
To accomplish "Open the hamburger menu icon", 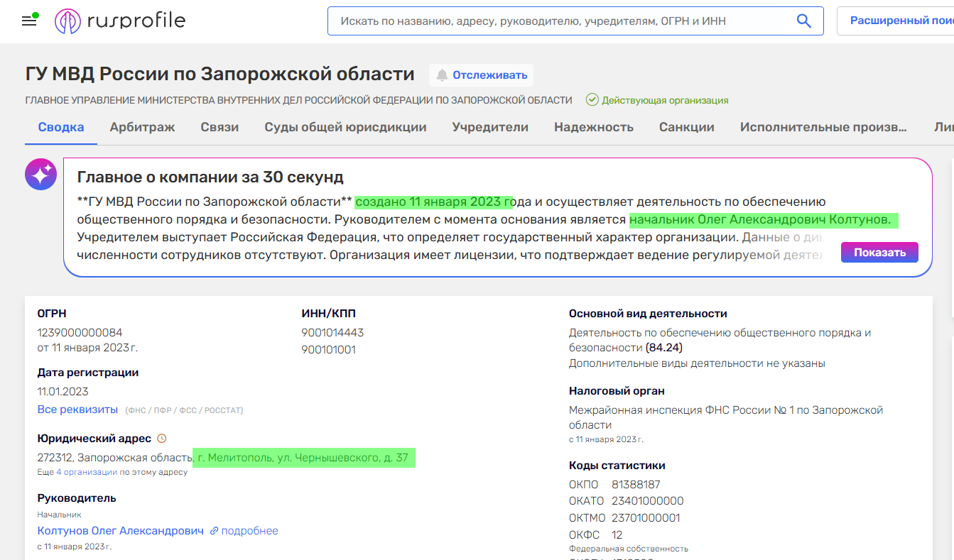I will click(29, 21).
